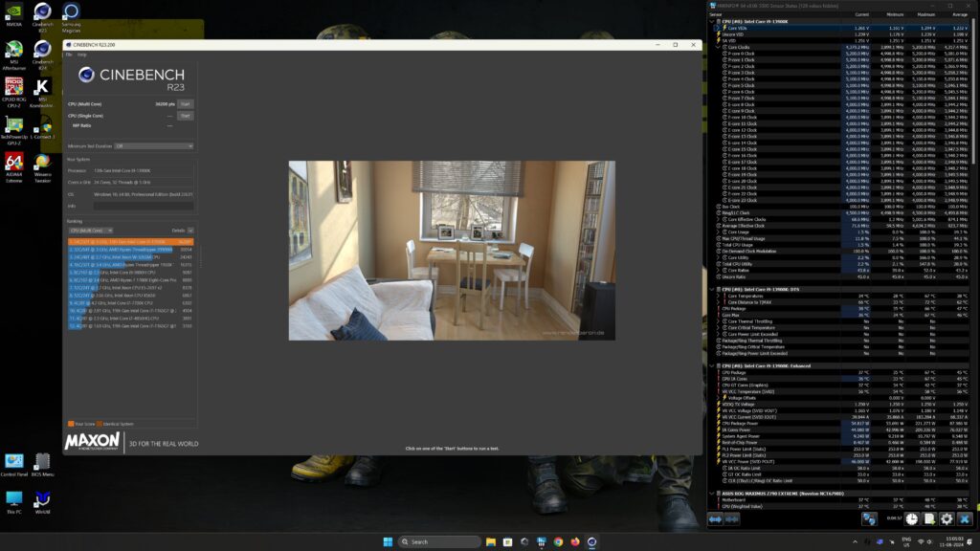Click HWiNFO Current column header

[862, 14]
